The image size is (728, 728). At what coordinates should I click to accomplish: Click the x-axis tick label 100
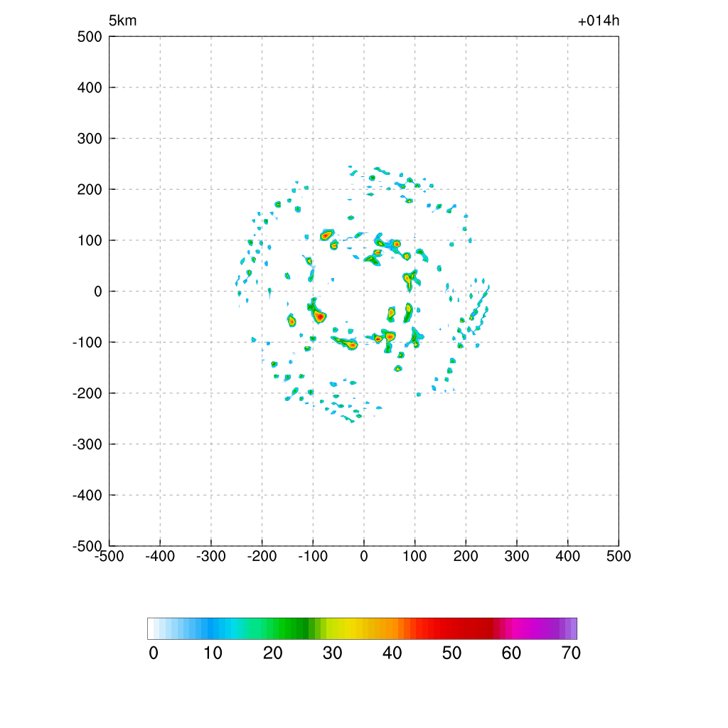pos(414,556)
